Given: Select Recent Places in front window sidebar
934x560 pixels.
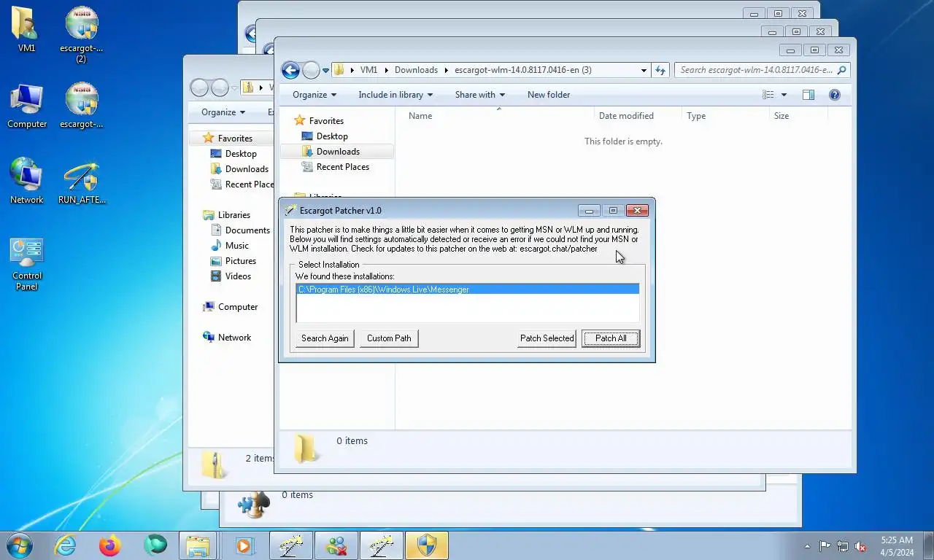Looking at the screenshot, I should point(343,167).
